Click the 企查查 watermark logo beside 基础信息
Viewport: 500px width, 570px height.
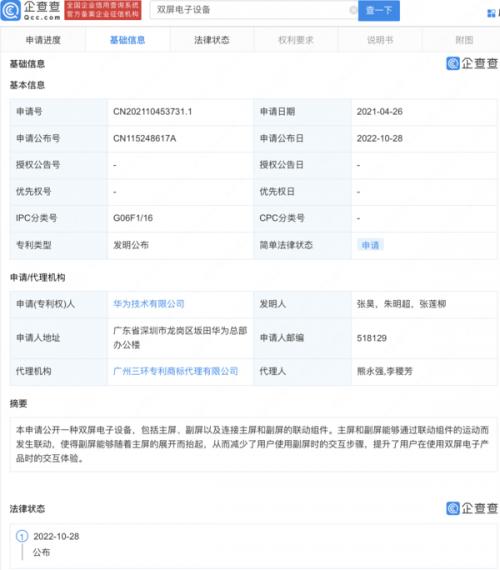472,63
